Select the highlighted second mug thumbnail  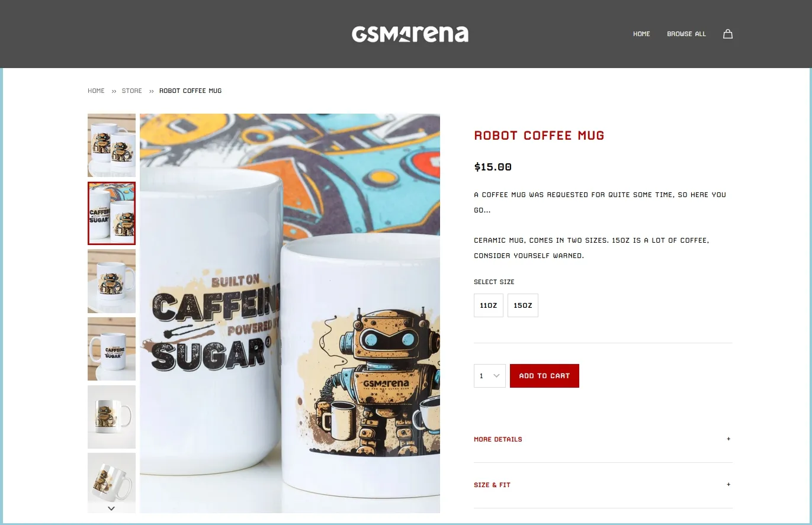pos(111,213)
